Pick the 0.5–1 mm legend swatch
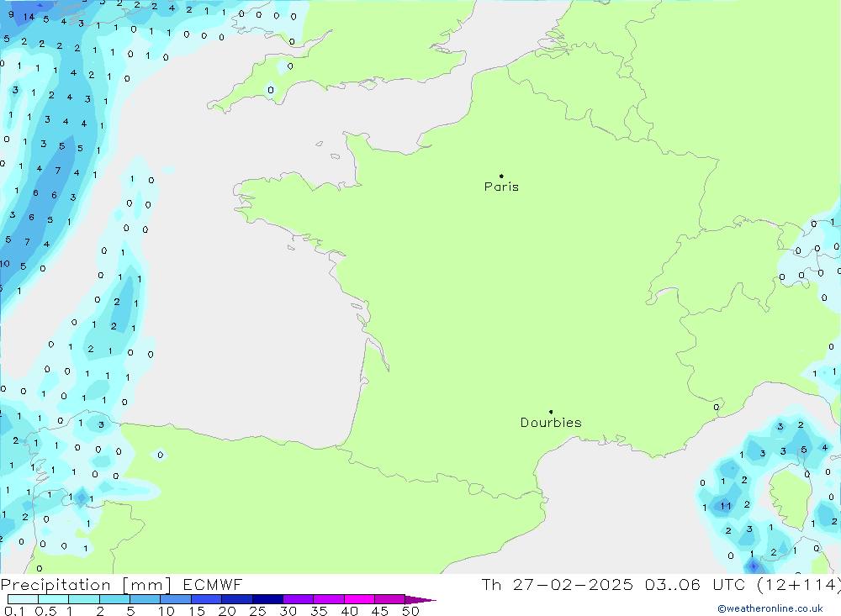The image size is (841, 616). (53, 599)
